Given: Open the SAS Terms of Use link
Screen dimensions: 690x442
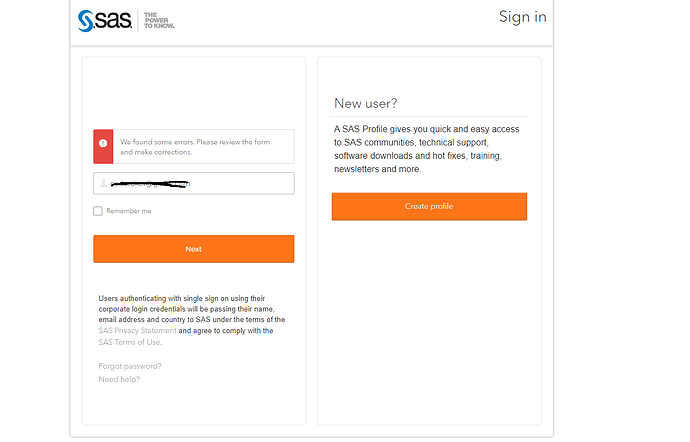Looking at the screenshot, I should click(129, 342).
